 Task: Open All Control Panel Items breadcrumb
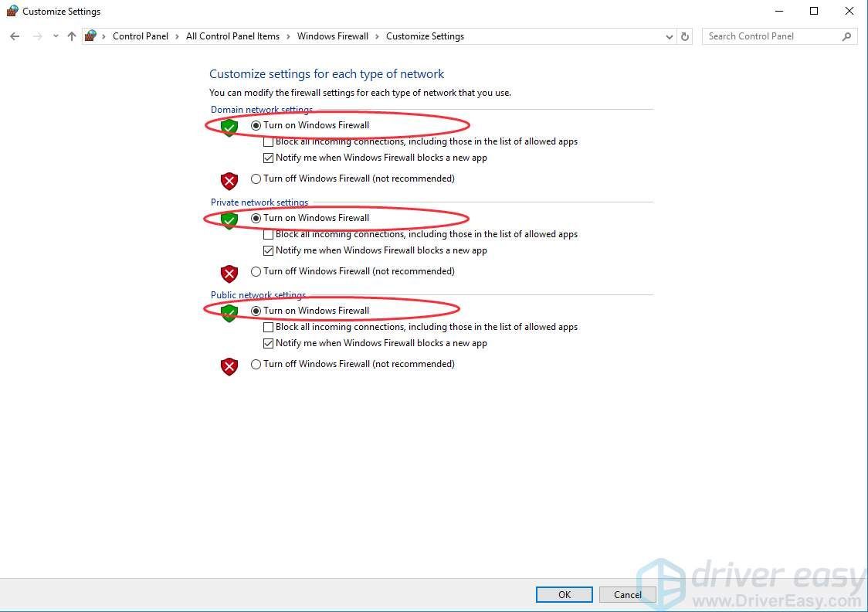coord(232,36)
